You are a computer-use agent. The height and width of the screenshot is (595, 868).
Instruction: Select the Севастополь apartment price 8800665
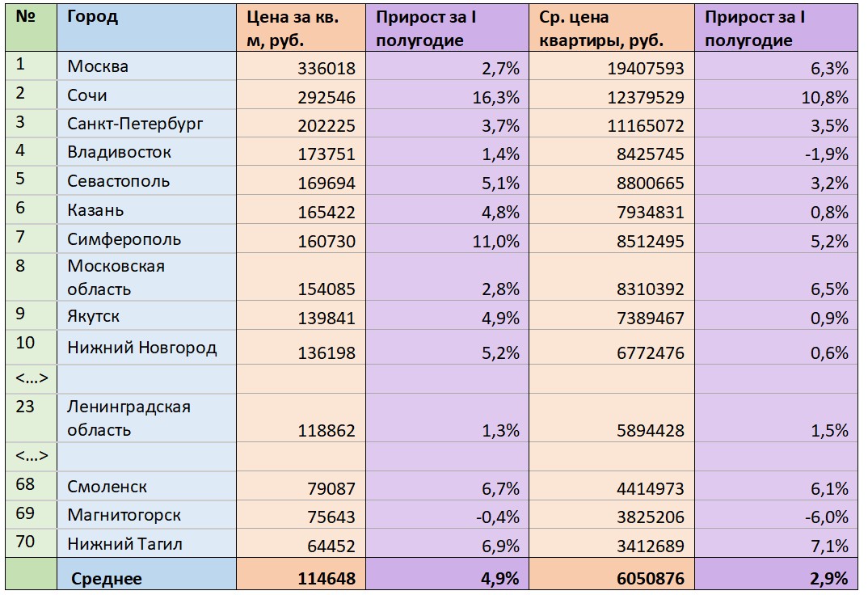(x=612, y=181)
